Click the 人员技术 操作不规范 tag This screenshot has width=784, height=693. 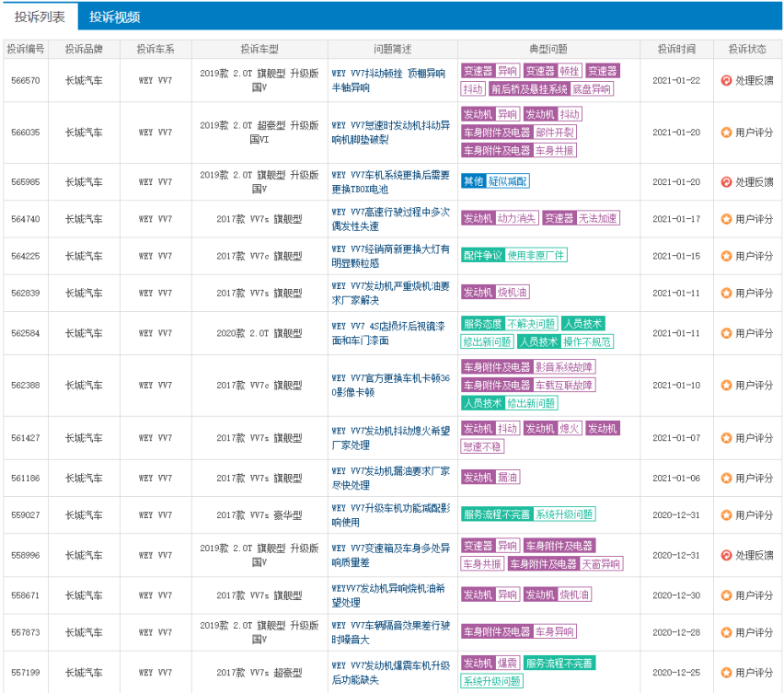tap(565, 341)
